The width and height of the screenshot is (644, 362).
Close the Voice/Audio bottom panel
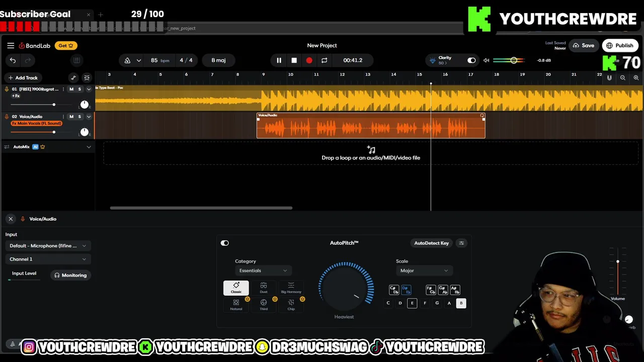(11, 219)
